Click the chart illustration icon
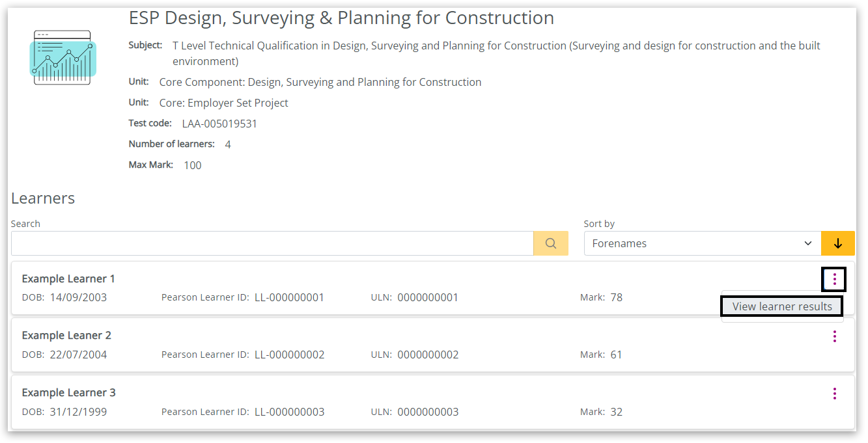The image size is (868, 443). 63,57
